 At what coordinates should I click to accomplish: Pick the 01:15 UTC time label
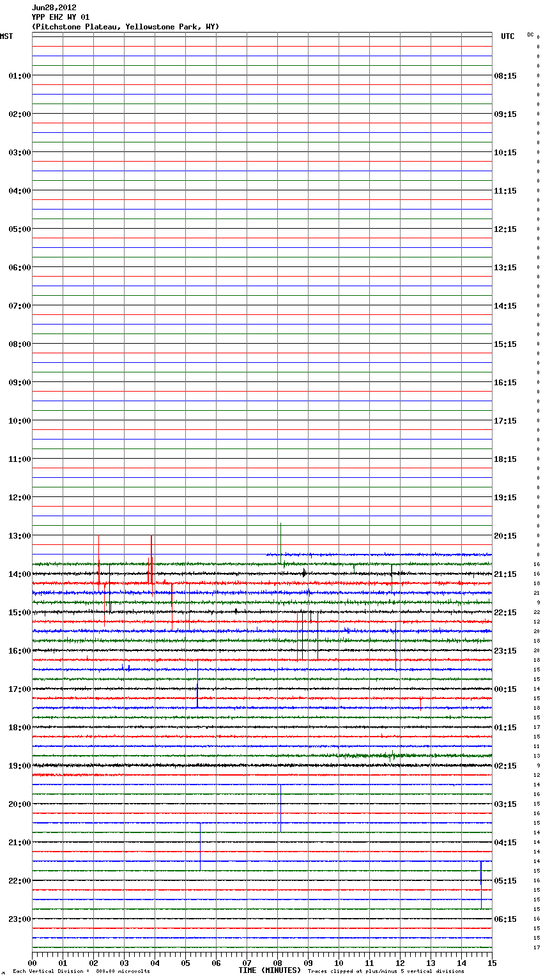505,728
